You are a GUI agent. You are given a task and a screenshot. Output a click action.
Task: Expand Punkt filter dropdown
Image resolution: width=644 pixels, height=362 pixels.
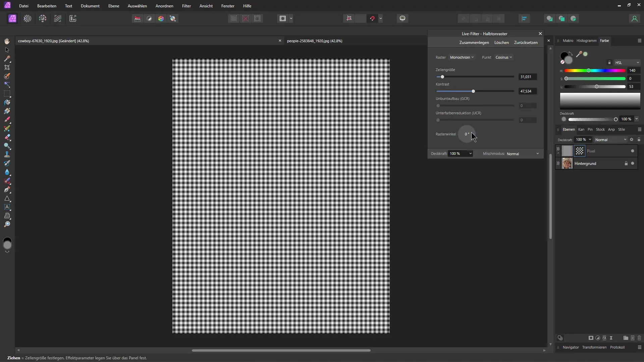(504, 57)
